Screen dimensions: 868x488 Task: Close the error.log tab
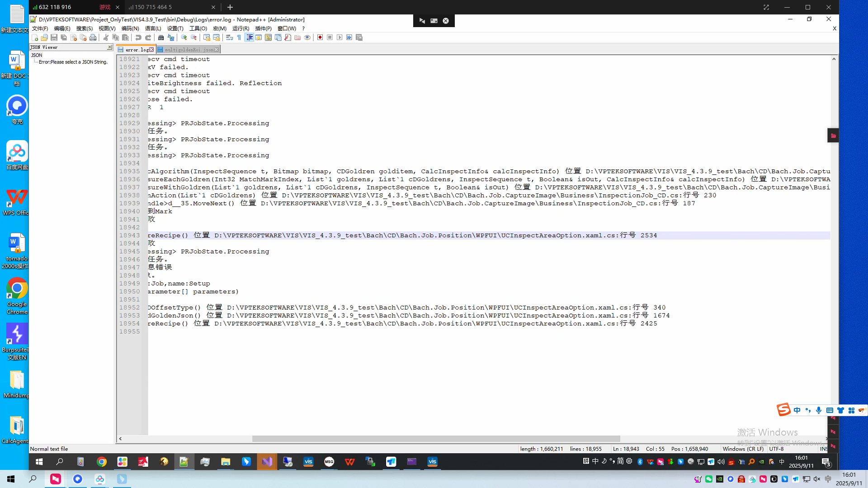(151, 50)
